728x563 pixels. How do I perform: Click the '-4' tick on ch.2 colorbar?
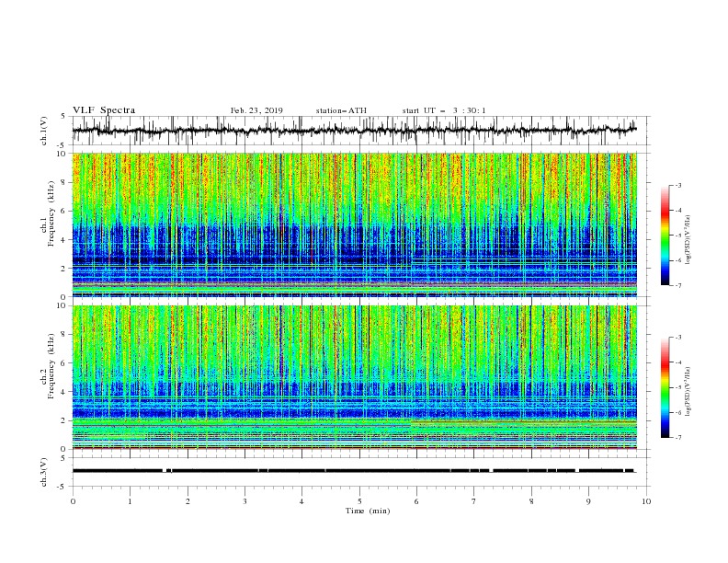pos(678,362)
